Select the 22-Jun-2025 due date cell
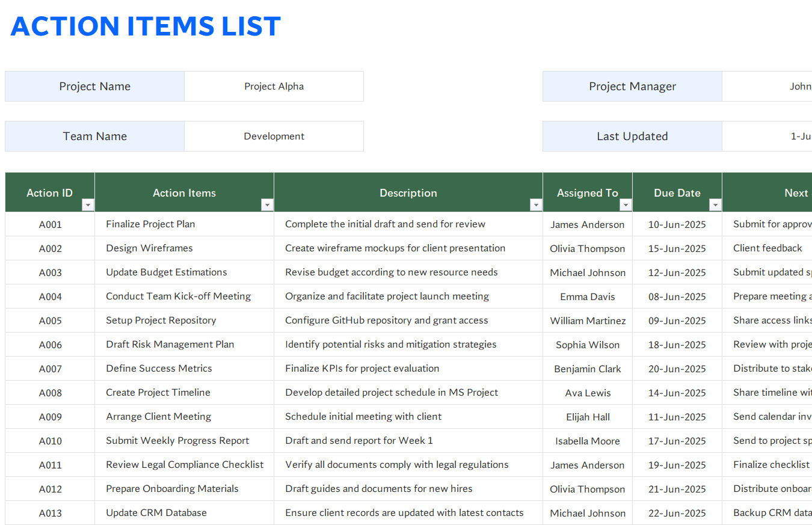The image size is (812, 525). coord(677,513)
